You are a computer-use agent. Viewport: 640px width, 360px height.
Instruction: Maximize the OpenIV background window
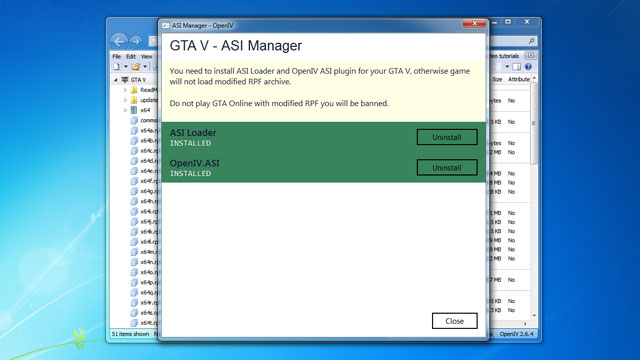(x=508, y=22)
